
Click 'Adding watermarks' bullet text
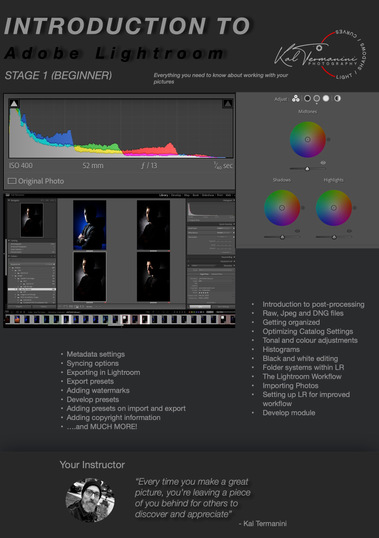click(98, 390)
